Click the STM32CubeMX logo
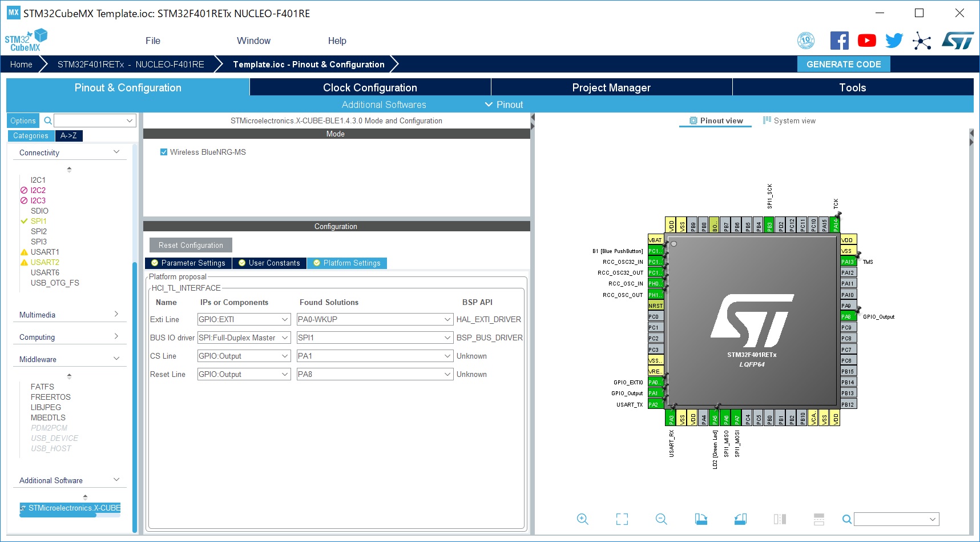 click(x=26, y=41)
